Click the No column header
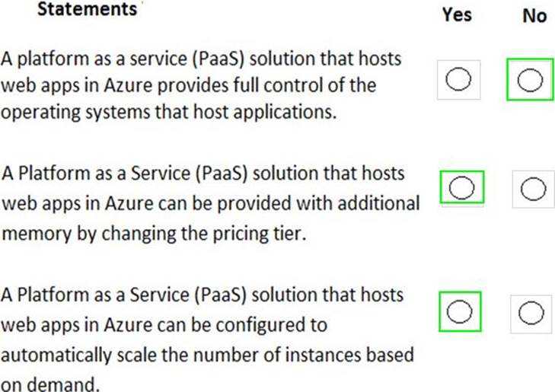This screenshot has height=392, width=555. point(534,15)
